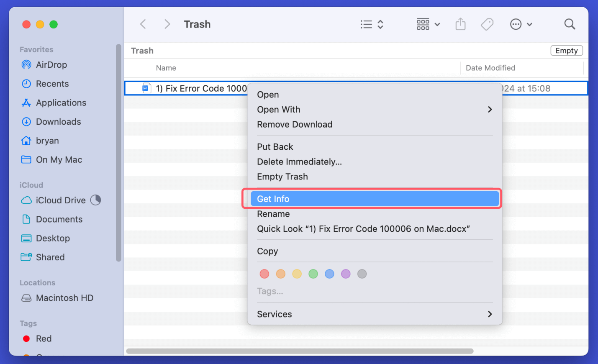Click the Edit Tags toolbar icon
This screenshot has height=364, width=598.
[487, 24]
